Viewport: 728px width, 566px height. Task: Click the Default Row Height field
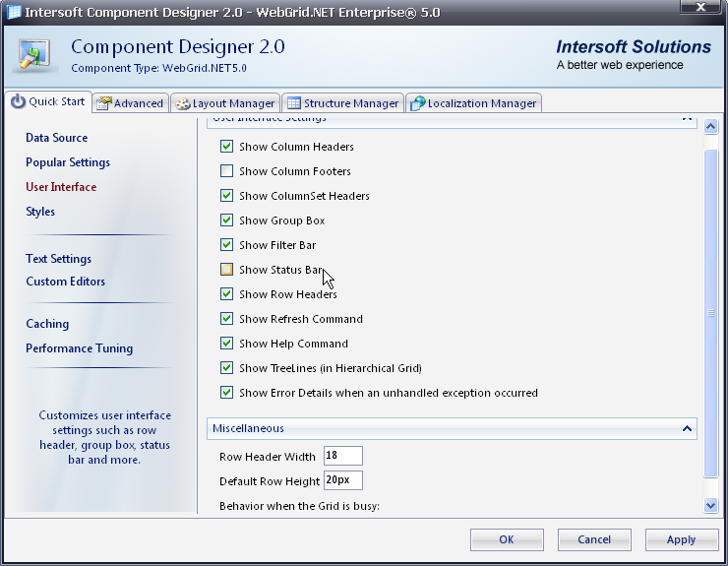[x=343, y=480]
